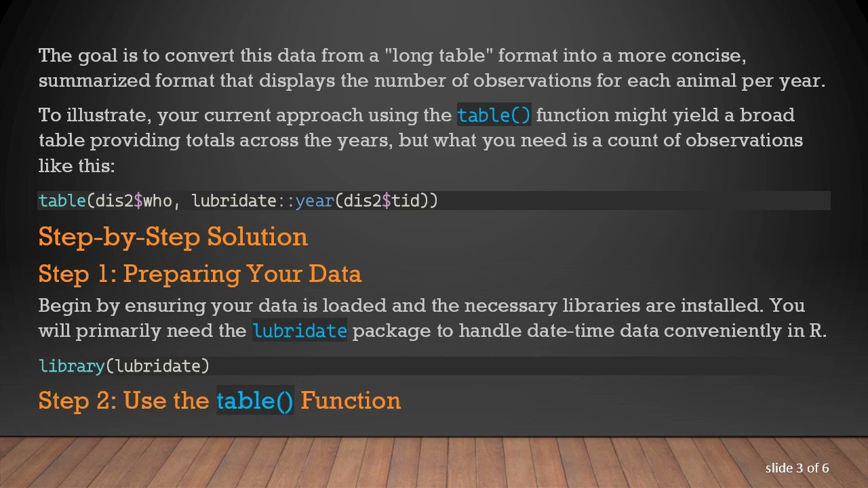Click the highlighted lubridate package name
Viewport: 868px width, 488px height.
point(299,331)
